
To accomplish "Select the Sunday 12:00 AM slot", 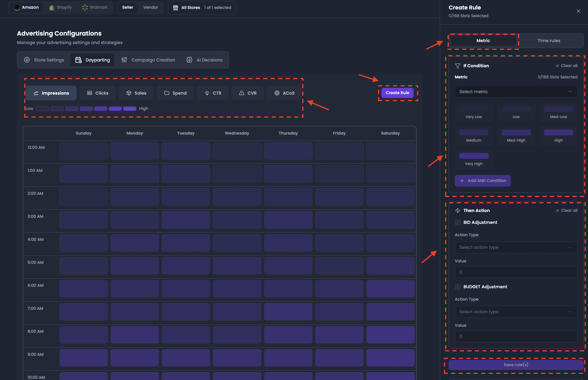I will pos(84,151).
